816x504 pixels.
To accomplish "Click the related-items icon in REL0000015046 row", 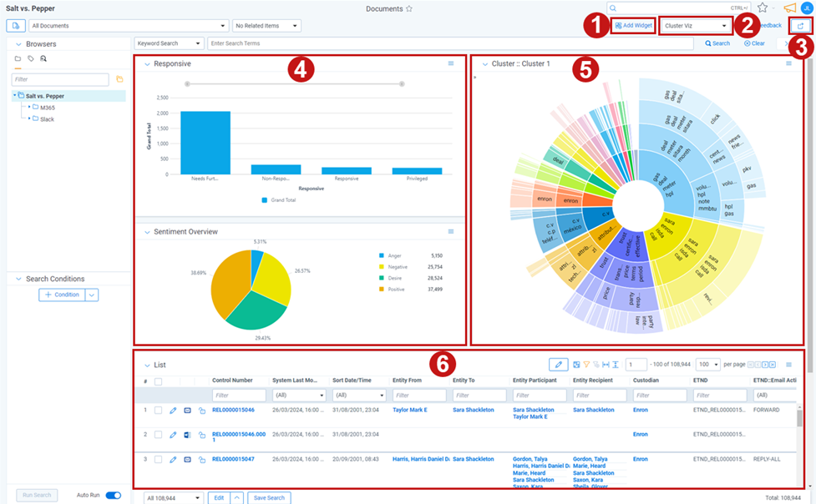I will [x=202, y=411].
